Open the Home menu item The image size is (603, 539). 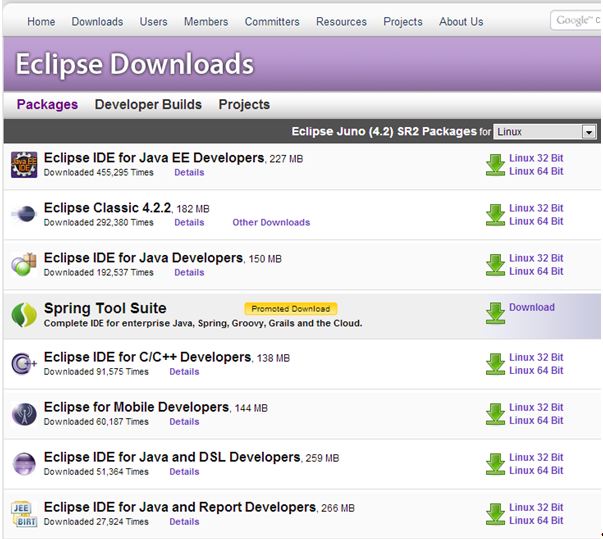(x=41, y=22)
